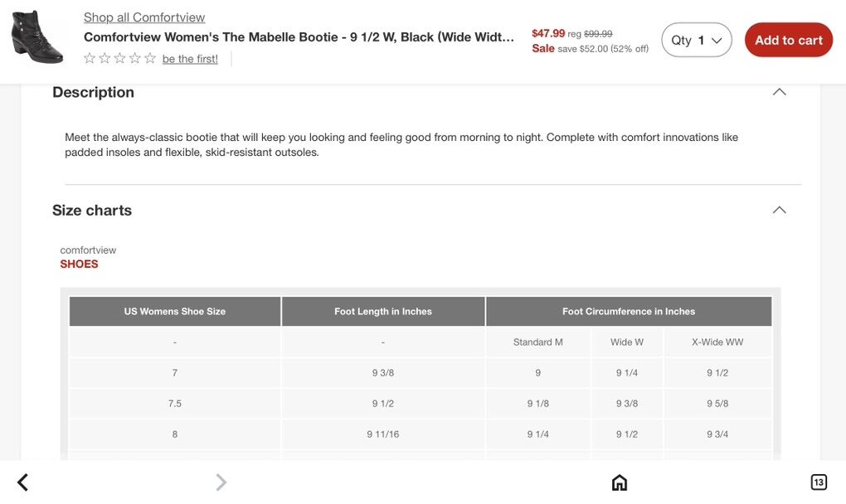
Task: Click the star rating icons
Action: pyautogui.click(x=120, y=58)
